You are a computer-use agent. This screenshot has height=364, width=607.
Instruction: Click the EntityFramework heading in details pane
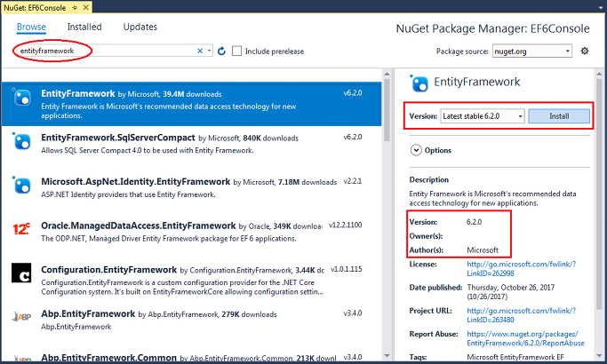coord(477,82)
